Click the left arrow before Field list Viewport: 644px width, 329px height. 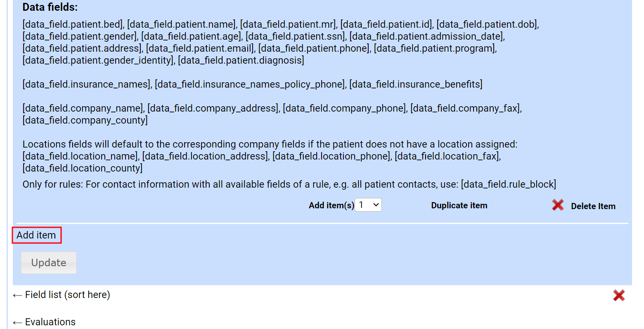click(x=17, y=295)
